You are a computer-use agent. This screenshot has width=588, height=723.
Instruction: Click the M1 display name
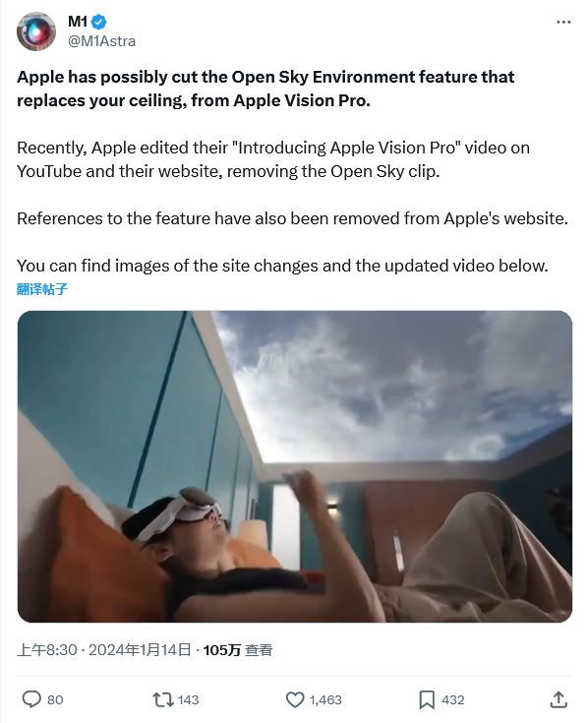tap(78, 22)
